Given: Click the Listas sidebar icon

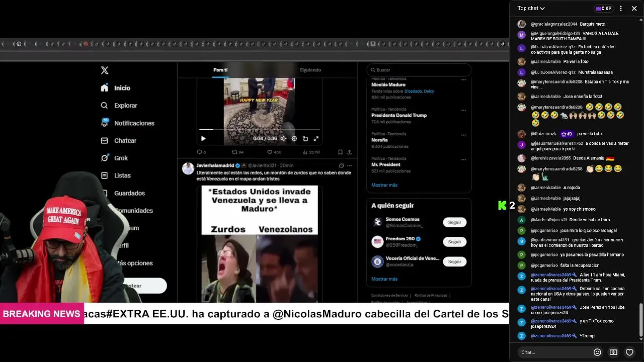Looking at the screenshot, I should [104, 175].
